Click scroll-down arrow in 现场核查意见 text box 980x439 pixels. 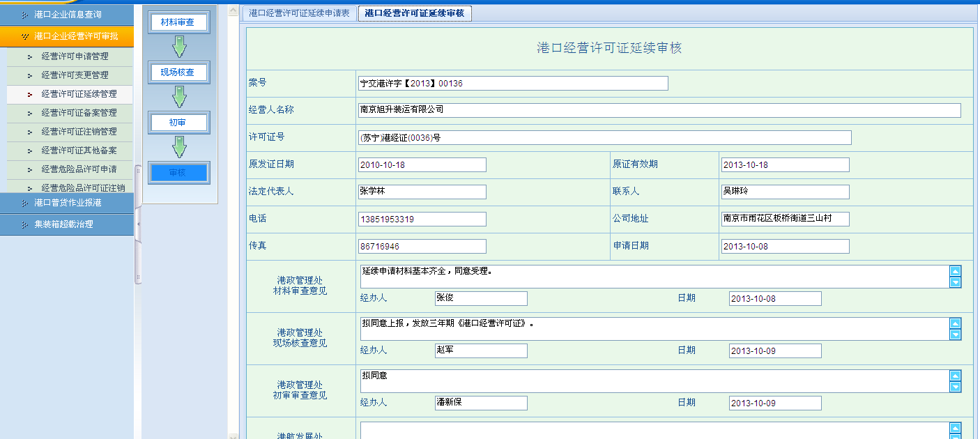(x=955, y=334)
